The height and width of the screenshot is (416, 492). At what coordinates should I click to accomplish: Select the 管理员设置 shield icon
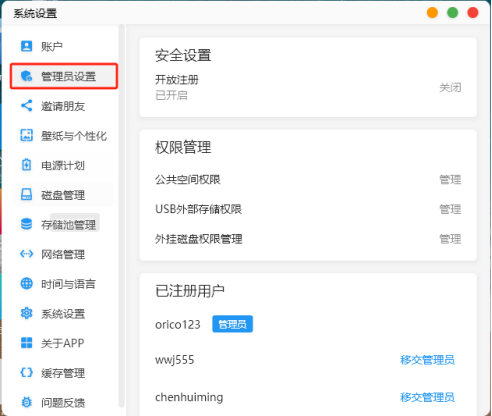[x=27, y=76]
